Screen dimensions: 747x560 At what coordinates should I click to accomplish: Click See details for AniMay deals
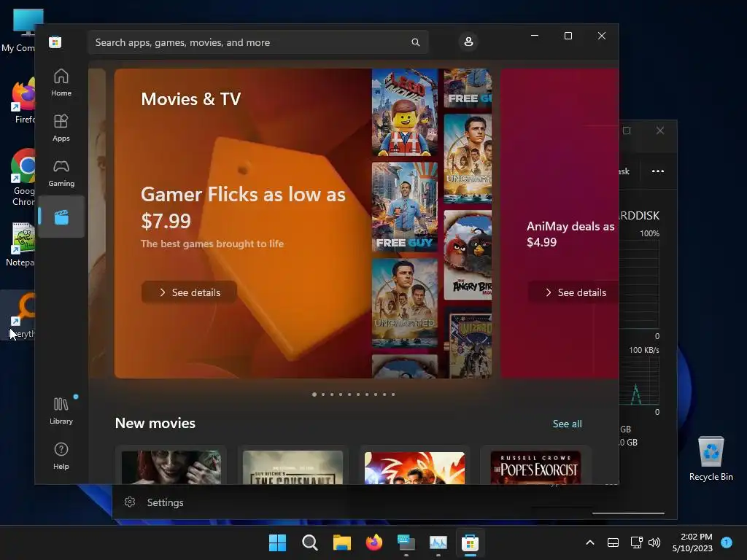574,292
